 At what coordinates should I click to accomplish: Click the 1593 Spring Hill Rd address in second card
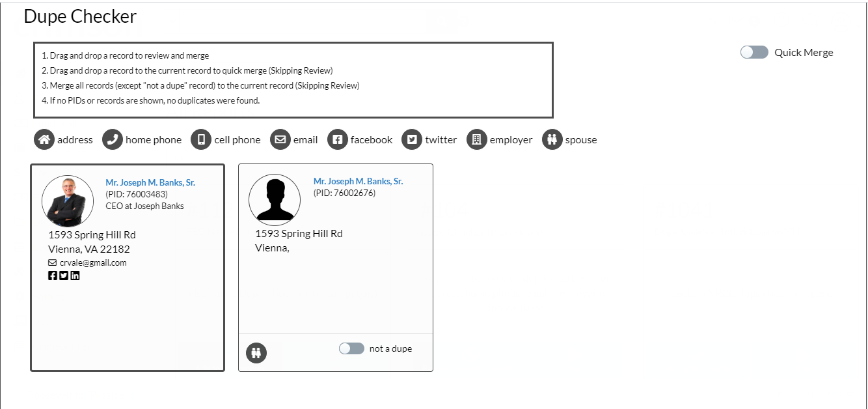pyautogui.click(x=299, y=233)
